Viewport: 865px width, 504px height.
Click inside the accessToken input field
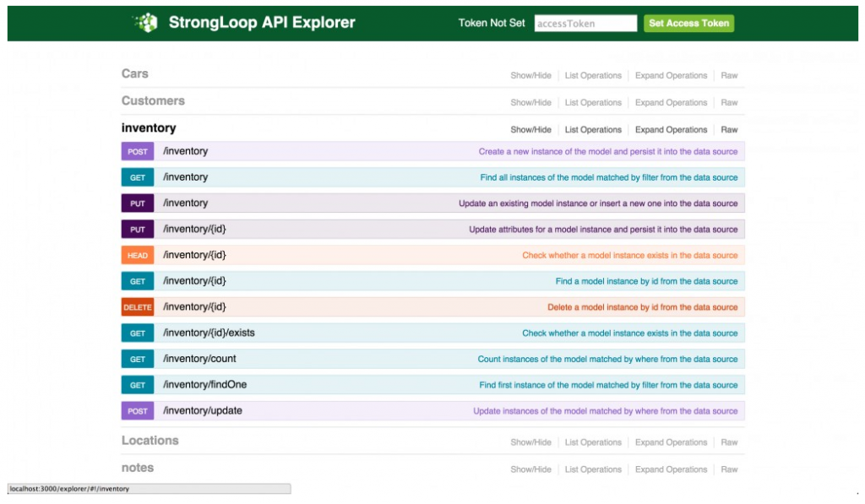(585, 23)
